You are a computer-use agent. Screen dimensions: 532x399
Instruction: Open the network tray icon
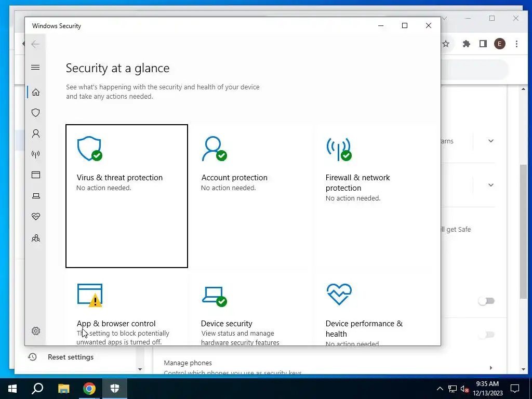click(x=453, y=389)
